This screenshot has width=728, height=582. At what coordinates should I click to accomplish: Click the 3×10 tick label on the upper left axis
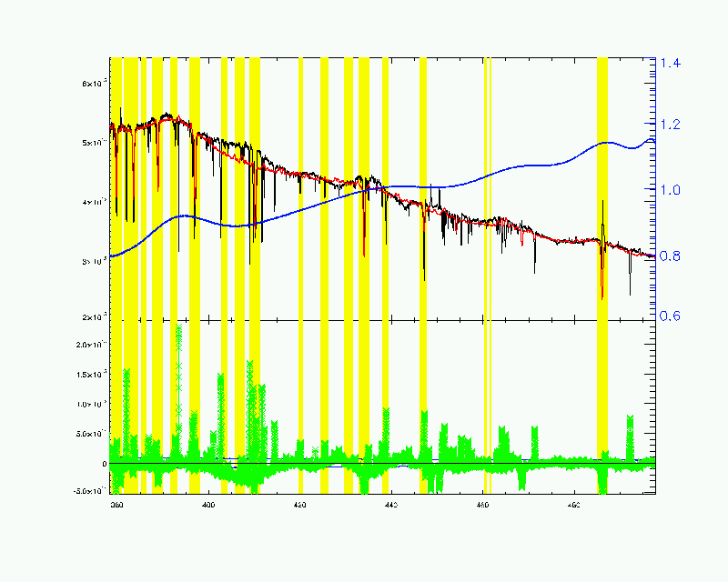[95, 261]
